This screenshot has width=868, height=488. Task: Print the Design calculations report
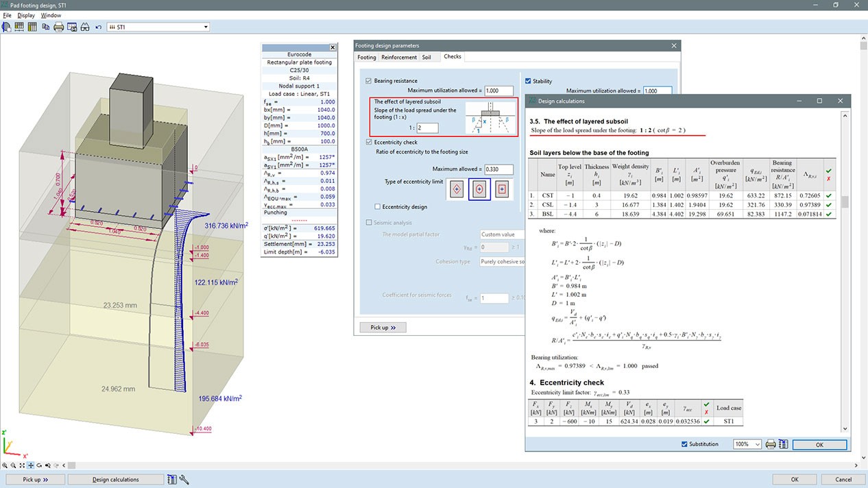click(x=771, y=444)
